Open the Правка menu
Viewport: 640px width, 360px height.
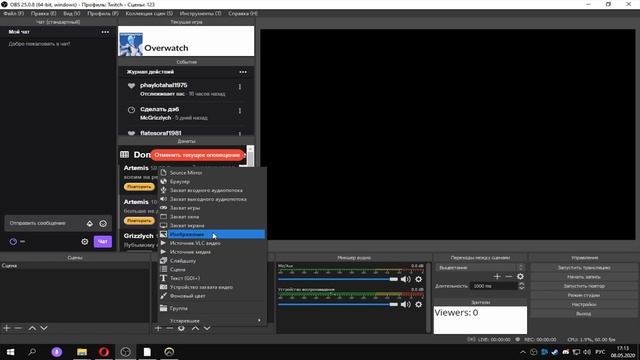click(x=43, y=13)
